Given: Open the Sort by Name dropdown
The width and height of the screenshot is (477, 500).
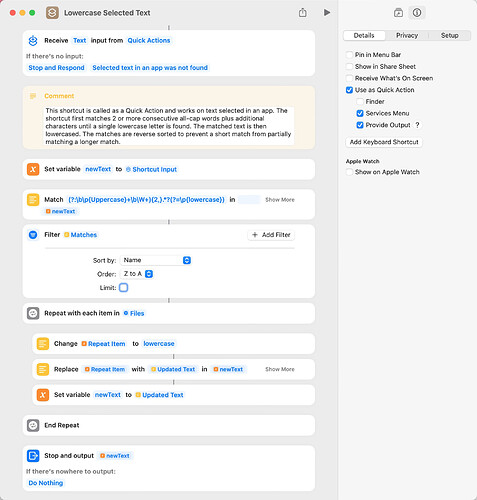Looking at the screenshot, I should pos(155,260).
